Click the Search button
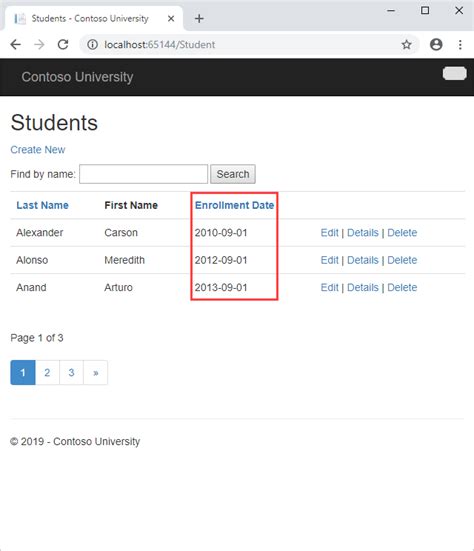The width and height of the screenshot is (474, 551). tap(233, 174)
